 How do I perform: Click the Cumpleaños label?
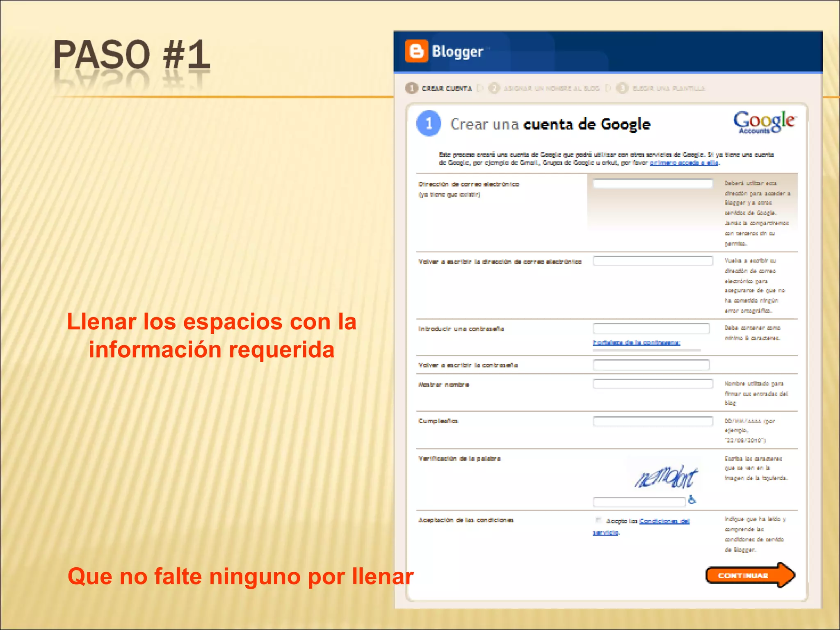point(438,421)
